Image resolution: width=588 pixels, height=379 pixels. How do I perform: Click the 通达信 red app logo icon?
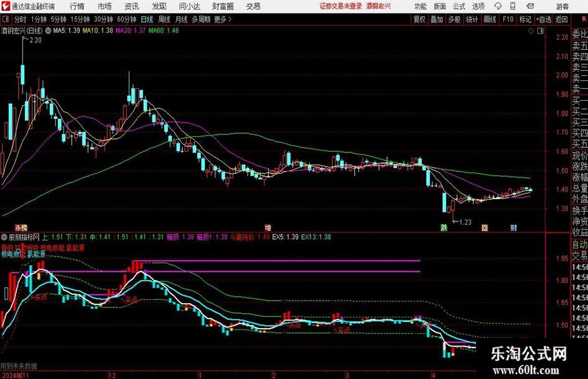pos(5,6)
